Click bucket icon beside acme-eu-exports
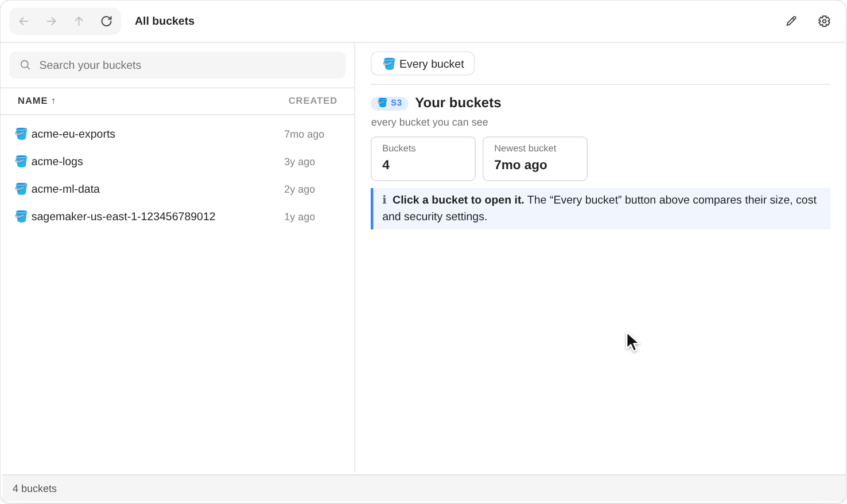Screen dimensions: 847x504 pos(21,134)
